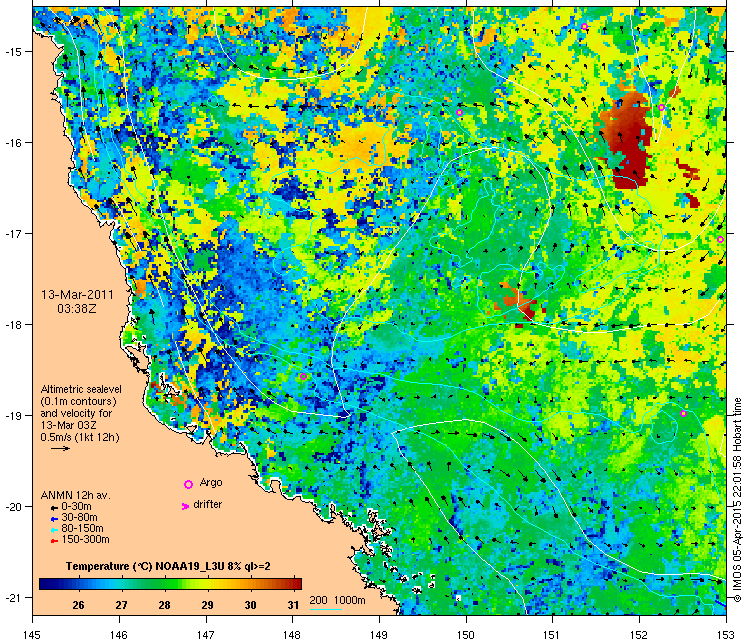Click the '(0.1m contours)' text line
Image resolution: width=750 pixels, height=640 pixels.
78,401
